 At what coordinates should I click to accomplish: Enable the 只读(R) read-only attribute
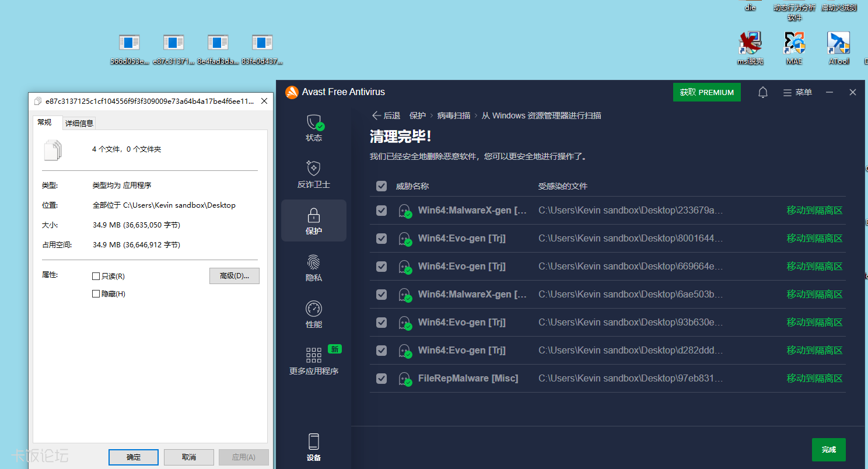(96, 276)
